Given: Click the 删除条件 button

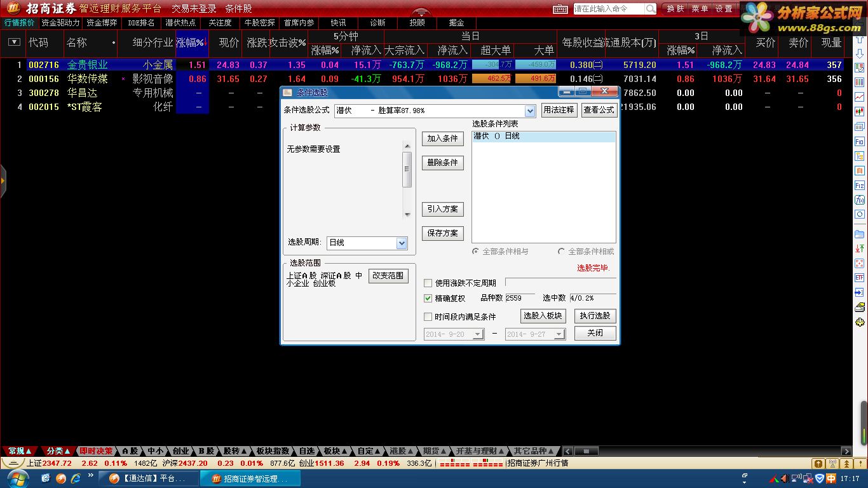Looking at the screenshot, I should pos(443,163).
